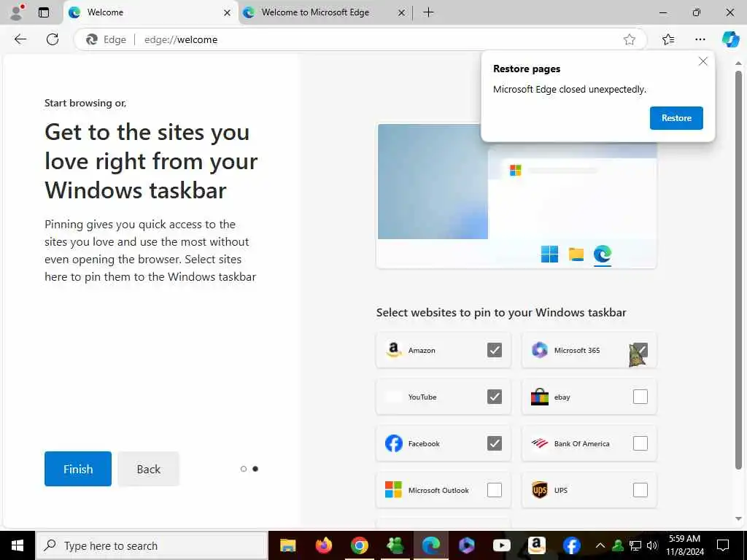The image size is (747, 560).
Task: Click the Edge site info label
Action: tap(107, 39)
